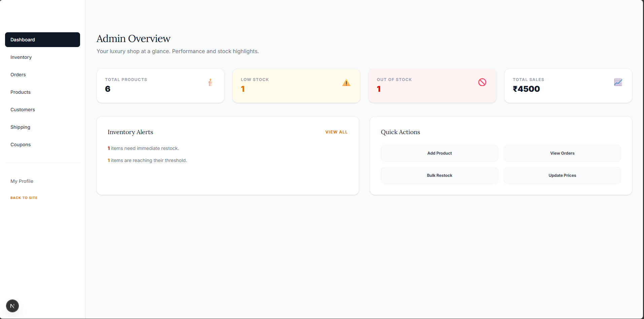Open the Shipping section

pyautogui.click(x=42, y=127)
